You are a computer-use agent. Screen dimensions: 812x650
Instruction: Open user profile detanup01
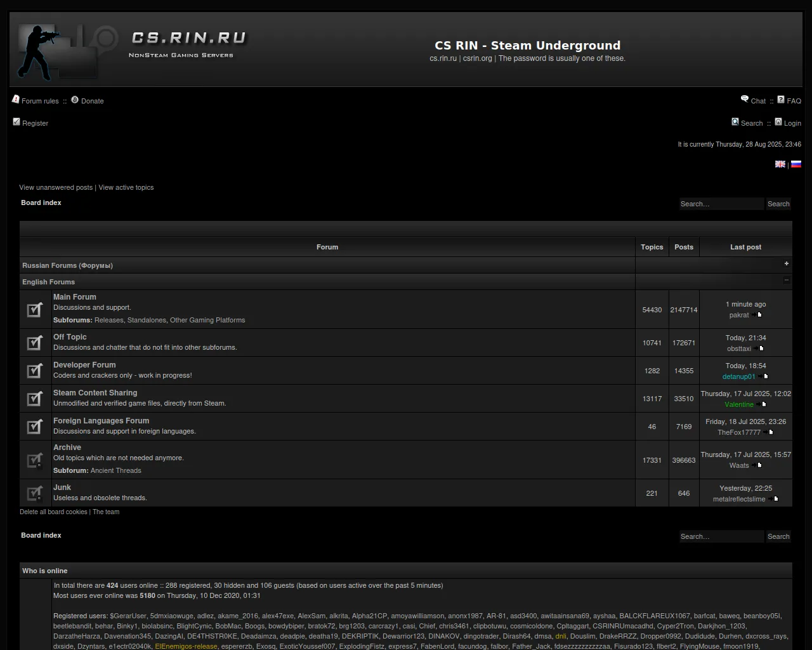coord(739,376)
